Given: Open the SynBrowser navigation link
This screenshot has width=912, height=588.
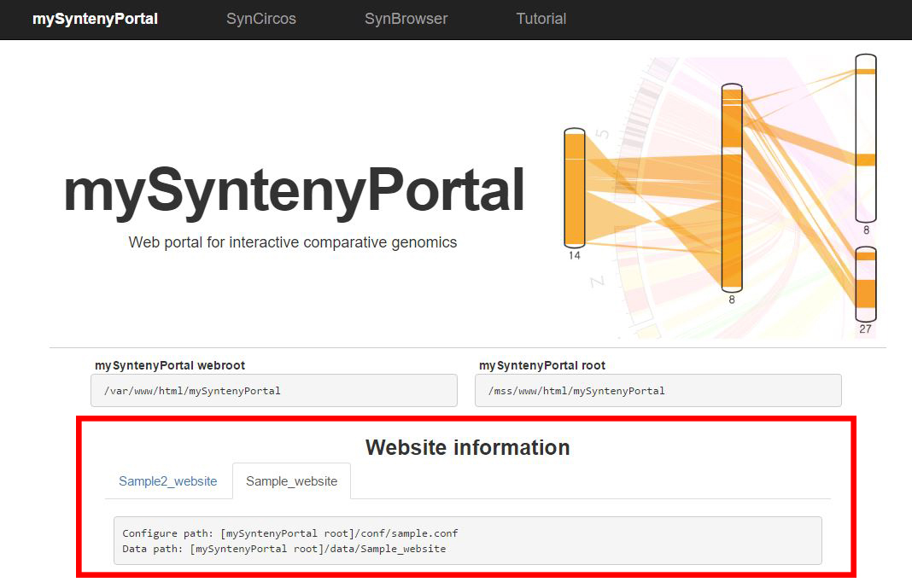Looking at the screenshot, I should tap(406, 19).
